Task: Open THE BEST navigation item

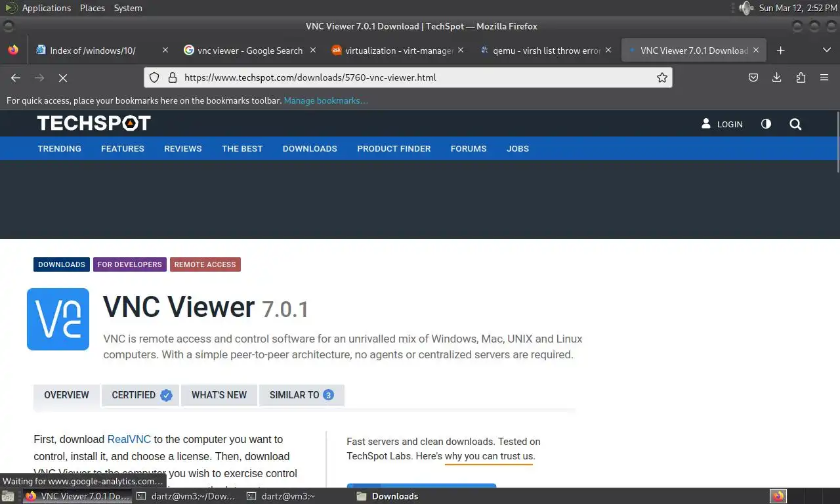Action: click(x=242, y=148)
